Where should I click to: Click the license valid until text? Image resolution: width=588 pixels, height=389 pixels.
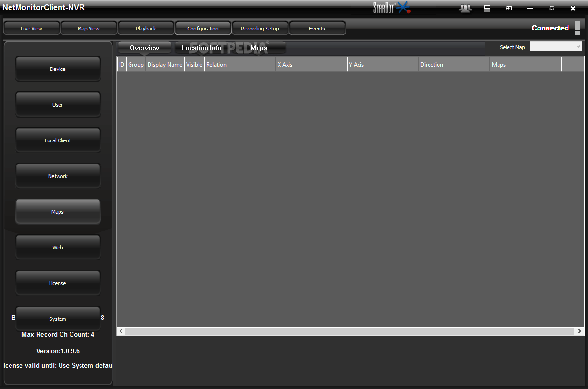58,366
